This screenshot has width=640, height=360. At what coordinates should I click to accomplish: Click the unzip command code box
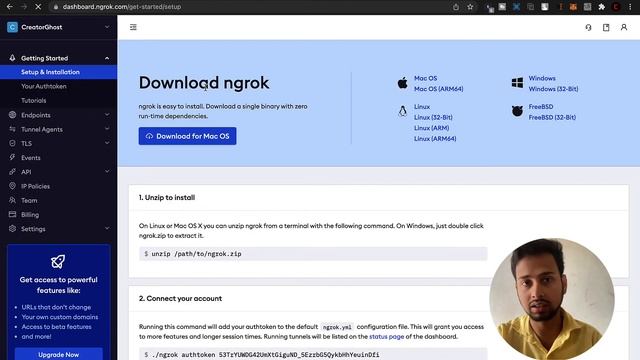[313, 253]
